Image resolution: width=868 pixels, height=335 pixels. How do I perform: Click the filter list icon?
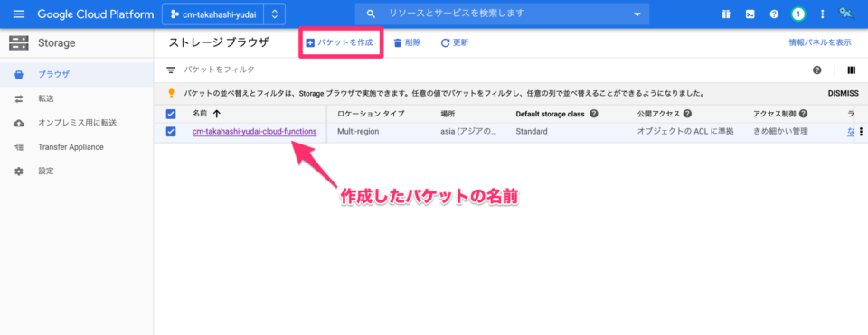(171, 70)
